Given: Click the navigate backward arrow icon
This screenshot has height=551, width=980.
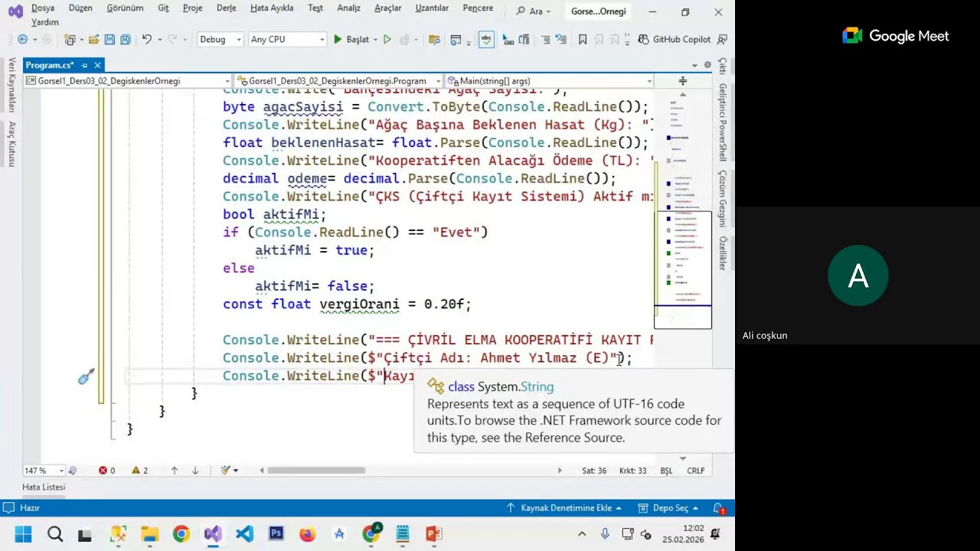Looking at the screenshot, I should 22,39.
